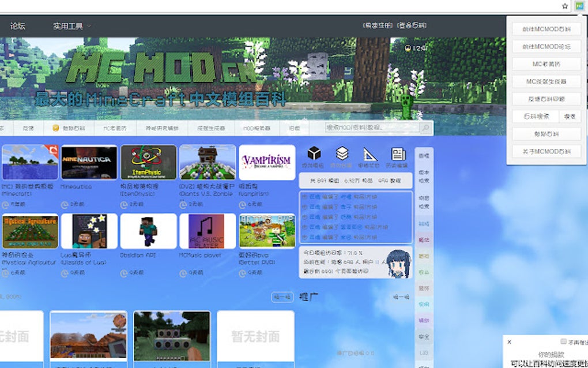
Task: Click the headset online-count icon on banner
Action: 408,48
